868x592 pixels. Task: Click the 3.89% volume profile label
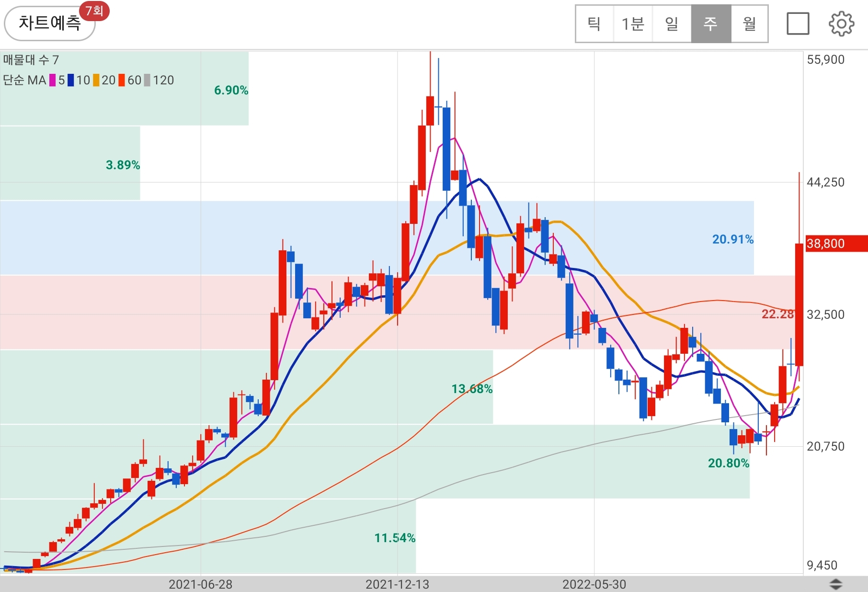tap(123, 165)
